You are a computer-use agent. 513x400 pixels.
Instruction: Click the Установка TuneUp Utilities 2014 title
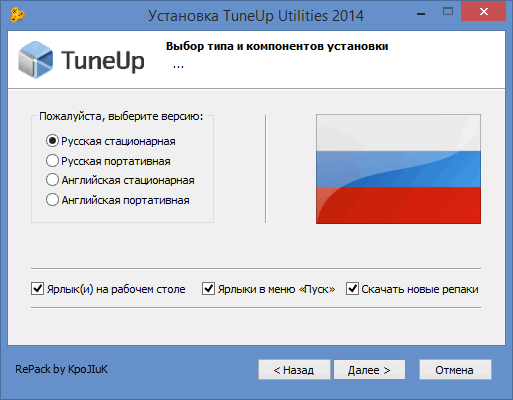tap(256, 16)
